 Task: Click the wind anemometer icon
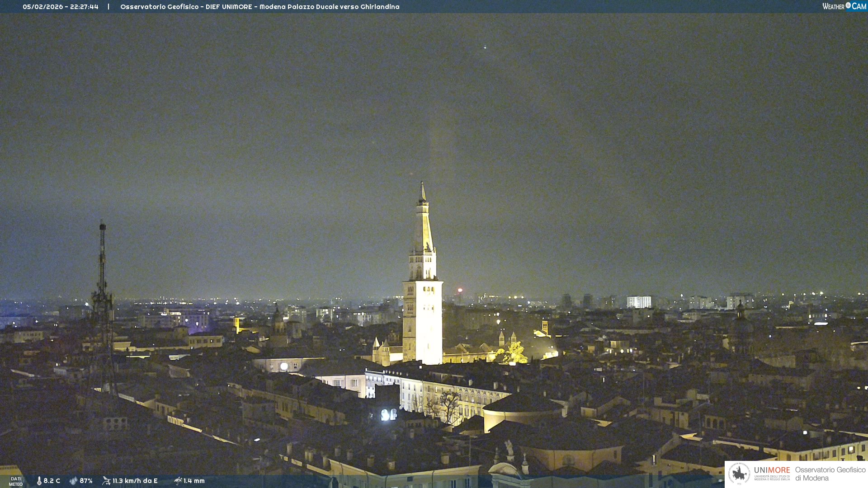(x=106, y=481)
